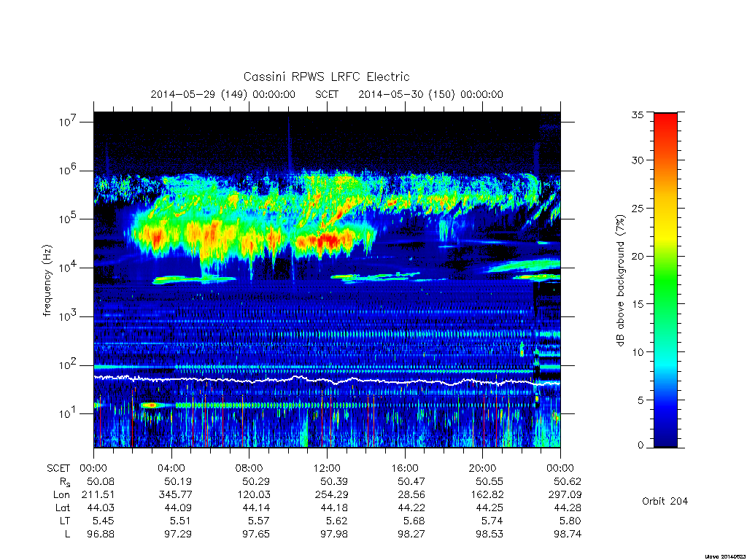Click the colorbar value 20
Viewport: 747px width, 560px height.
coord(638,256)
